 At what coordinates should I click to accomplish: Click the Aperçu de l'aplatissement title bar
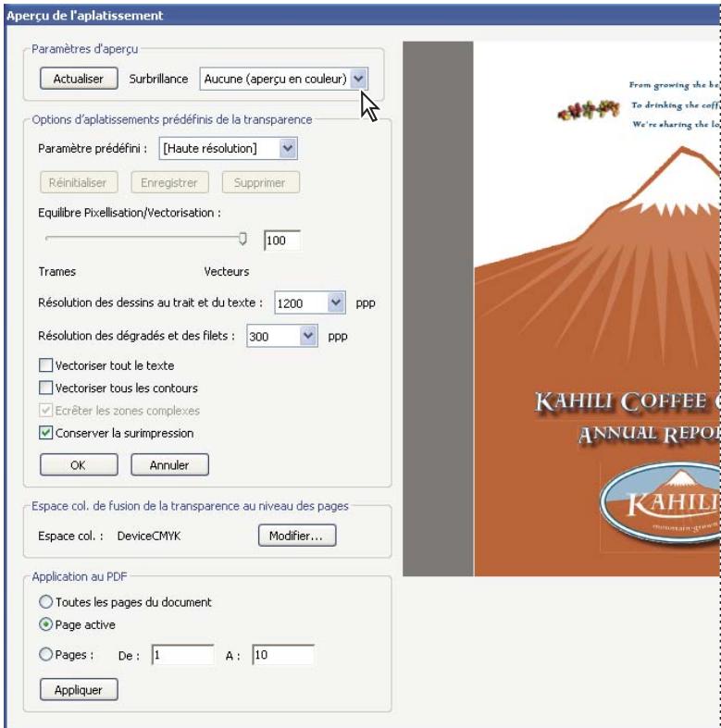[363, 16]
